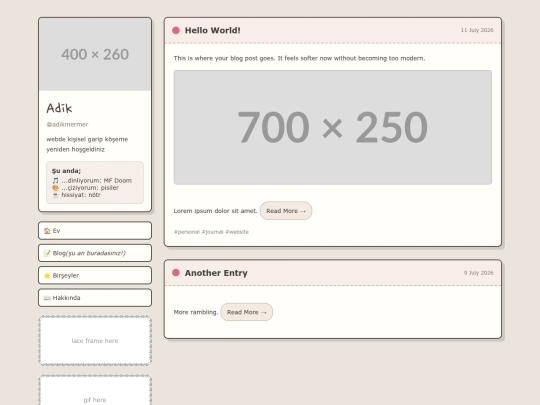Click Read More on Another Entry post
540x405 pixels.
point(247,312)
